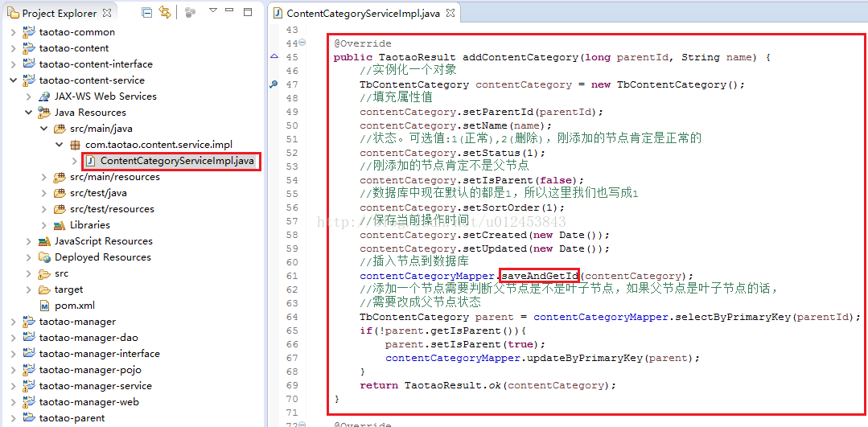This screenshot has width=868, height=427.
Task: Expand src/test/java folder node
Action: (44, 193)
